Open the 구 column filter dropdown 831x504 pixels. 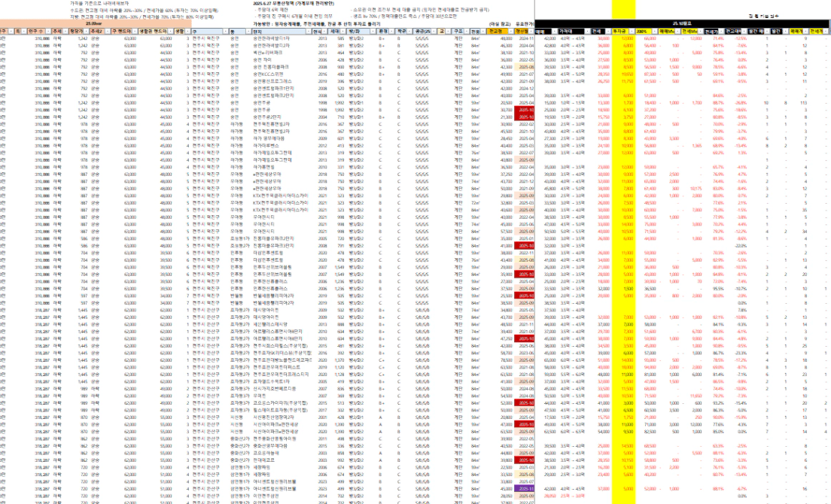[x=224, y=32]
